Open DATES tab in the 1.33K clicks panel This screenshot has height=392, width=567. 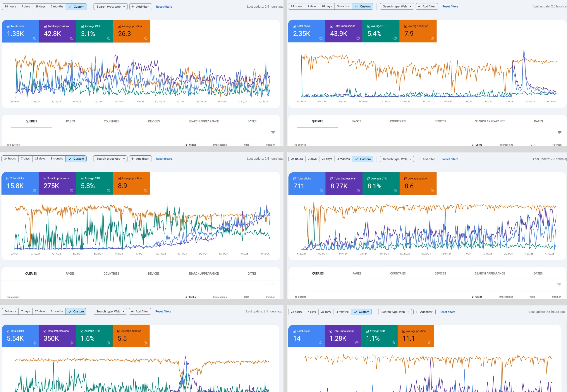(252, 121)
